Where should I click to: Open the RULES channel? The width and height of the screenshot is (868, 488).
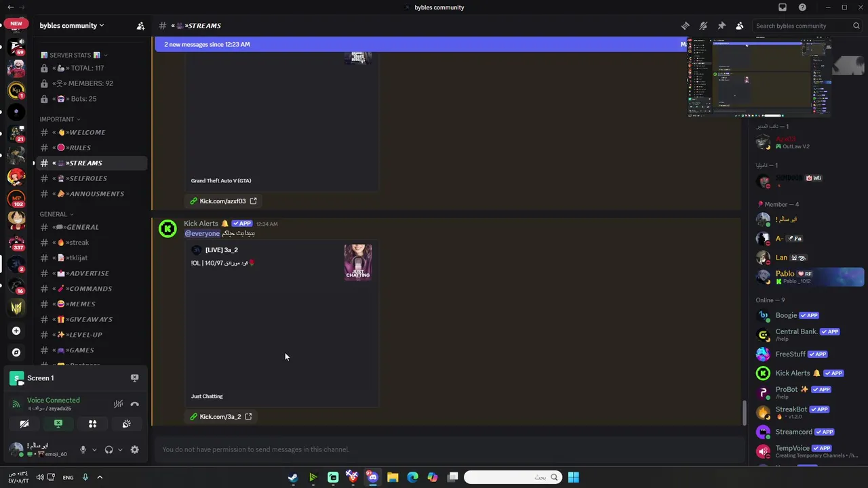click(x=90, y=148)
